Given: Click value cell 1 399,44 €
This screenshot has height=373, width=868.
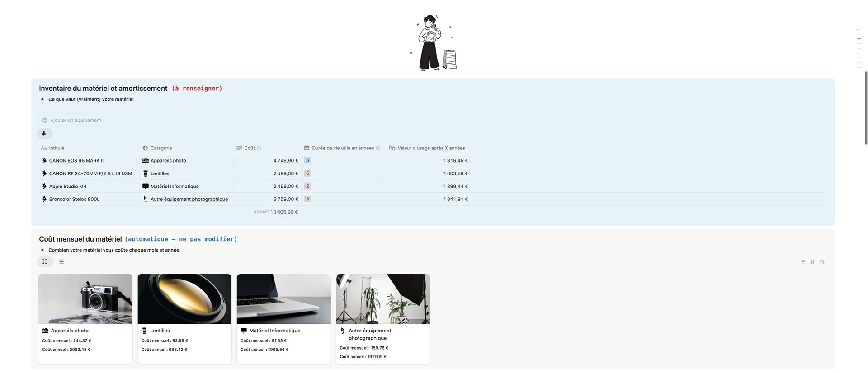Looking at the screenshot, I should (456, 186).
